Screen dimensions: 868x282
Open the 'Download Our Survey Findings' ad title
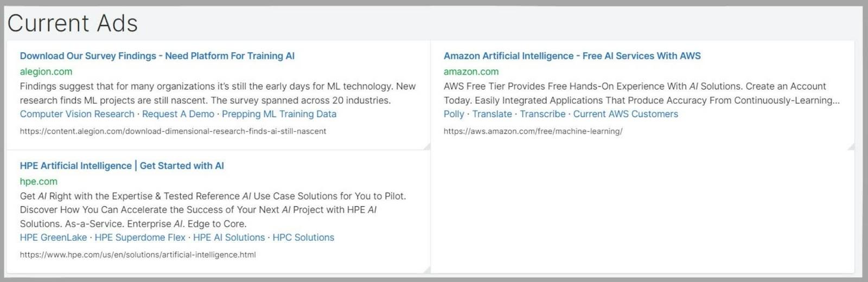[157, 56]
